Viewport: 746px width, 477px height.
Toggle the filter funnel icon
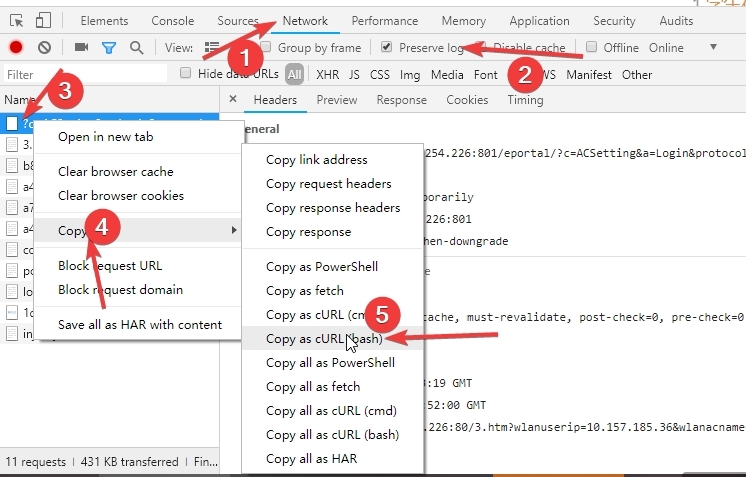pos(109,48)
